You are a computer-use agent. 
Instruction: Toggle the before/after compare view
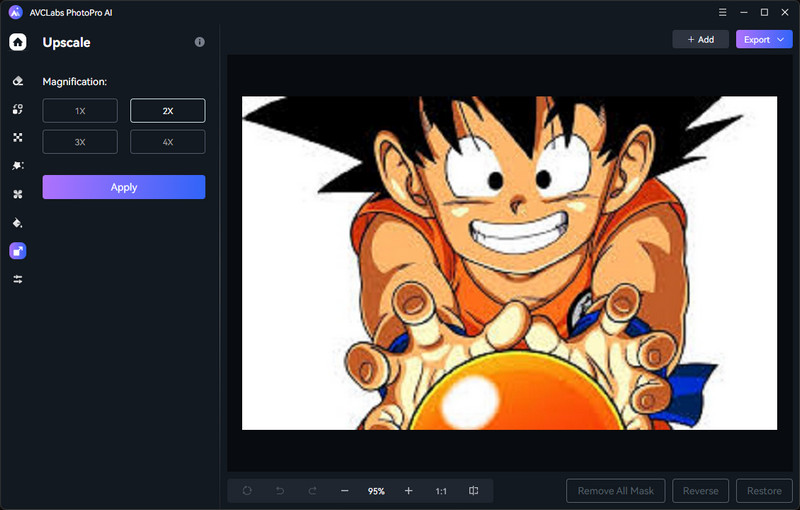pyautogui.click(x=473, y=491)
